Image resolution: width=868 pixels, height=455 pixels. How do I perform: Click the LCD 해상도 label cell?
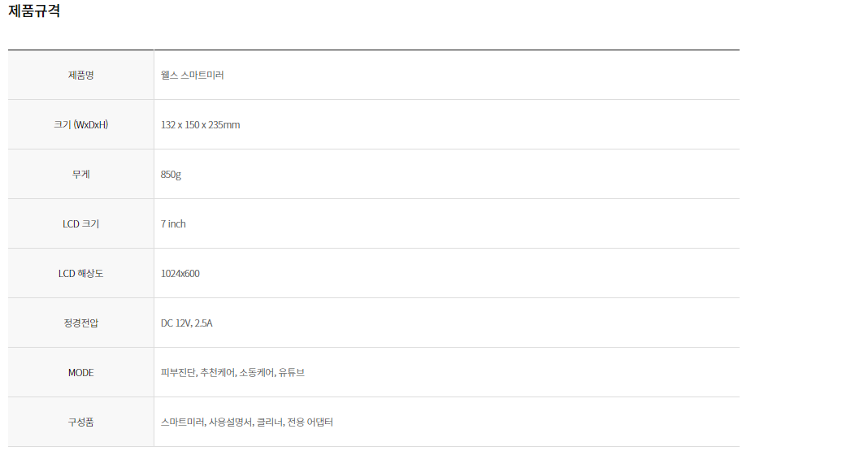point(81,274)
